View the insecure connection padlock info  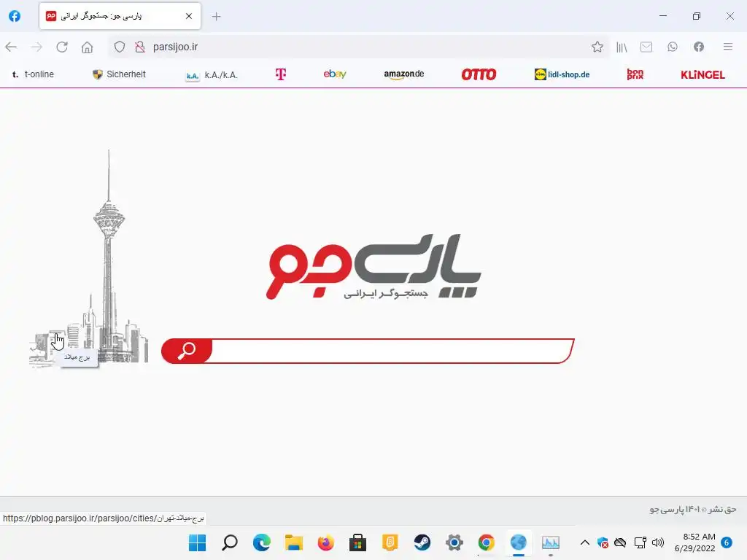(x=139, y=47)
